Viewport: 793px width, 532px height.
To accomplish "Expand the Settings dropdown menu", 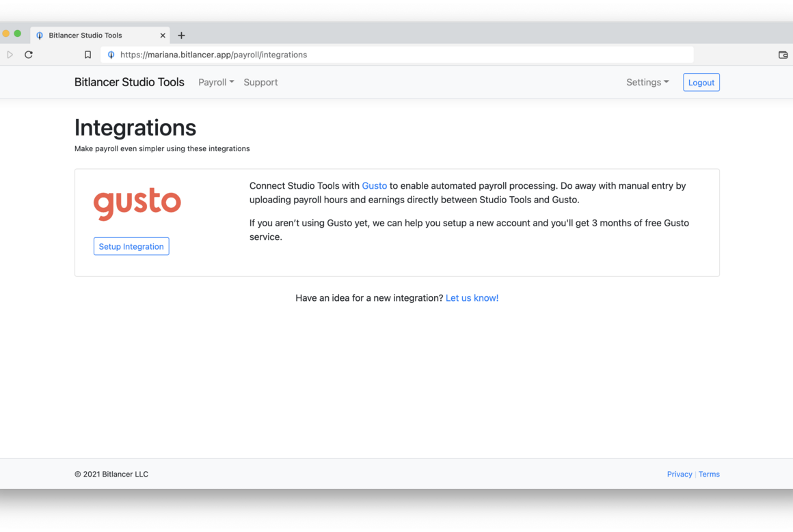I will 647,82.
